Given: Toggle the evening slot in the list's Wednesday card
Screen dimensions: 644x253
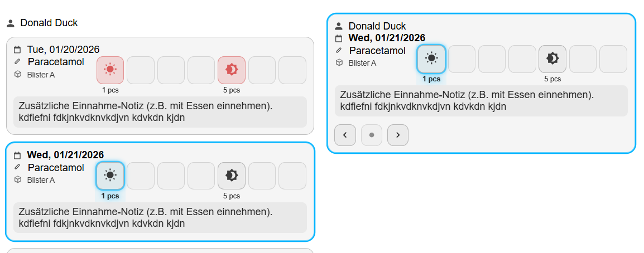Looking at the screenshot, I should click(x=231, y=176).
